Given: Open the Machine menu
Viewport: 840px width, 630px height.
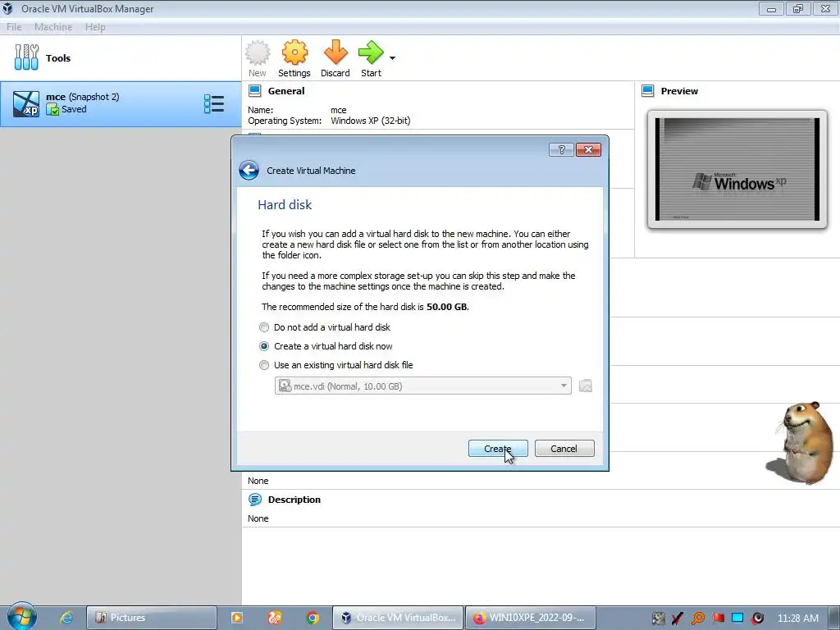Looking at the screenshot, I should point(53,27).
